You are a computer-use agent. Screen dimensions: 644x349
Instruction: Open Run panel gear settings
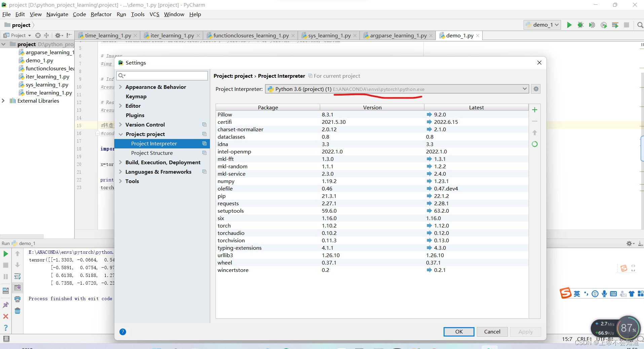(630, 243)
